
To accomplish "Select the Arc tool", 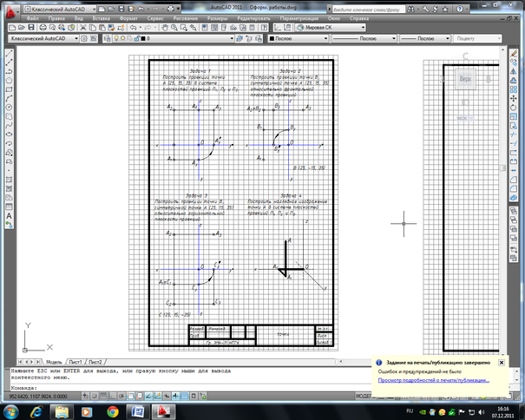I will 9,98.
